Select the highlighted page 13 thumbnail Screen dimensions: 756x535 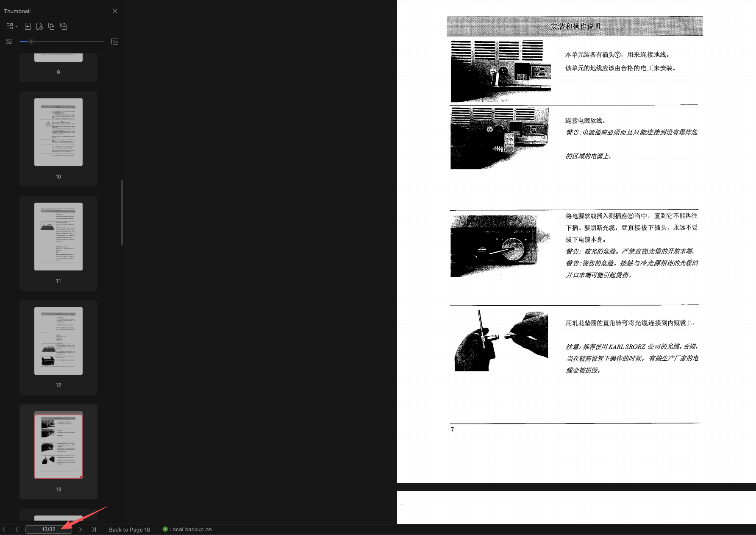click(58, 446)
